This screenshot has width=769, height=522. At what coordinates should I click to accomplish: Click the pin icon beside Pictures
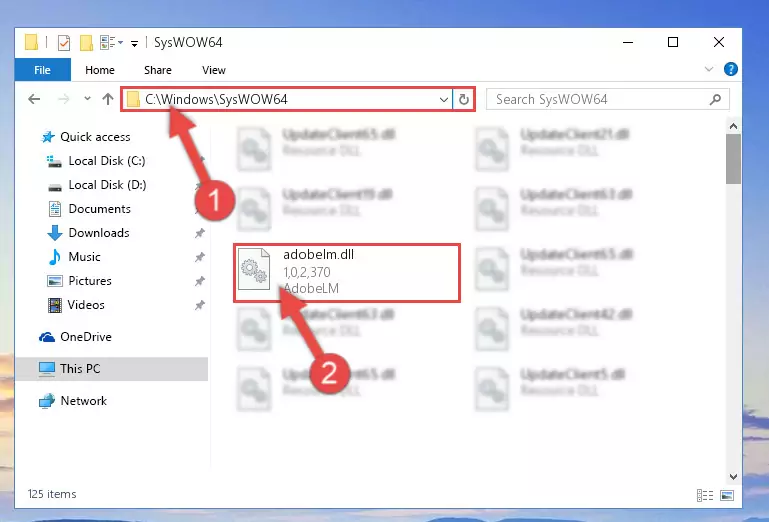pyautogui.click(x=200, y=281)
